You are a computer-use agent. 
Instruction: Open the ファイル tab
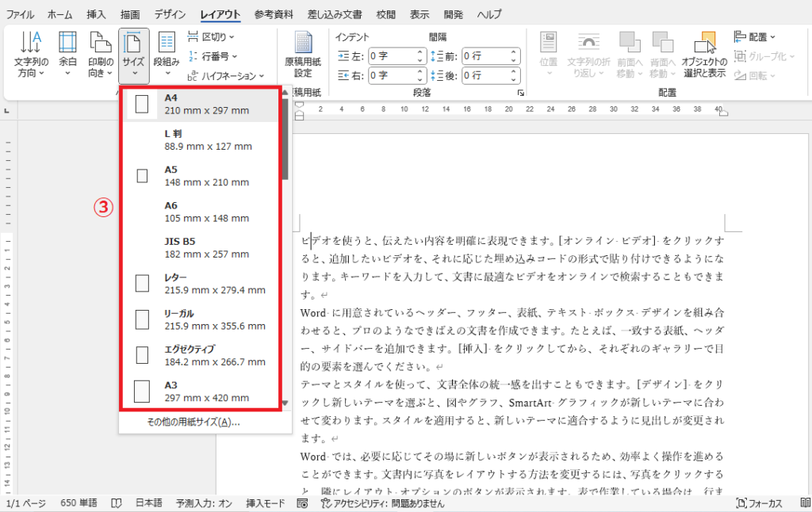tap(20, 14)
